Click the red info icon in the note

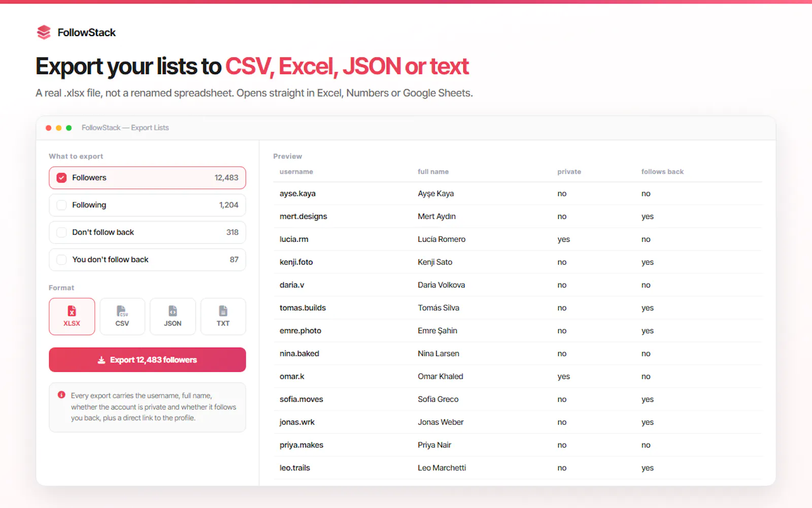[61, 395]
